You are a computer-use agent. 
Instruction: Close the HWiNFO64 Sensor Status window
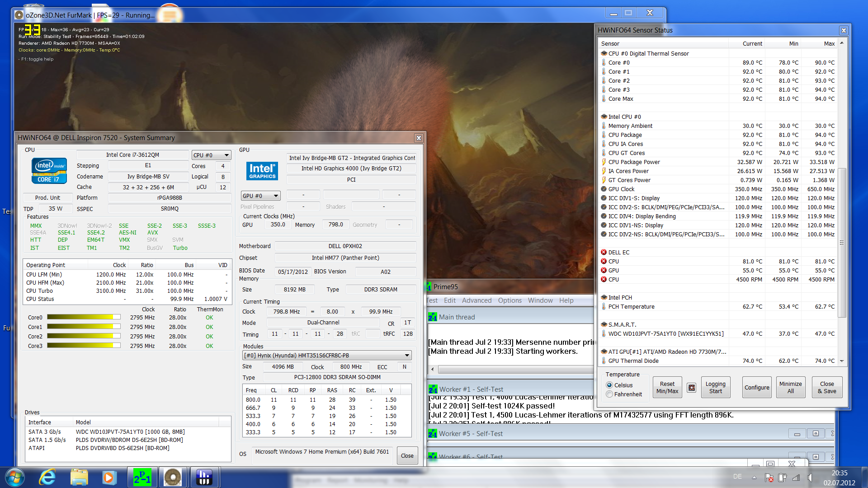843,30
